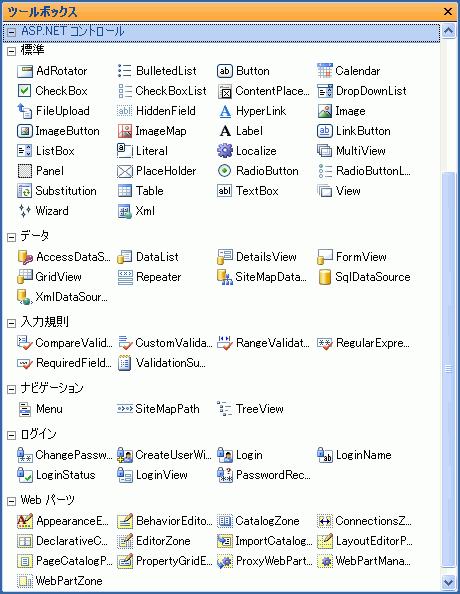Click the GridView control icon

(x=25, y=277)
